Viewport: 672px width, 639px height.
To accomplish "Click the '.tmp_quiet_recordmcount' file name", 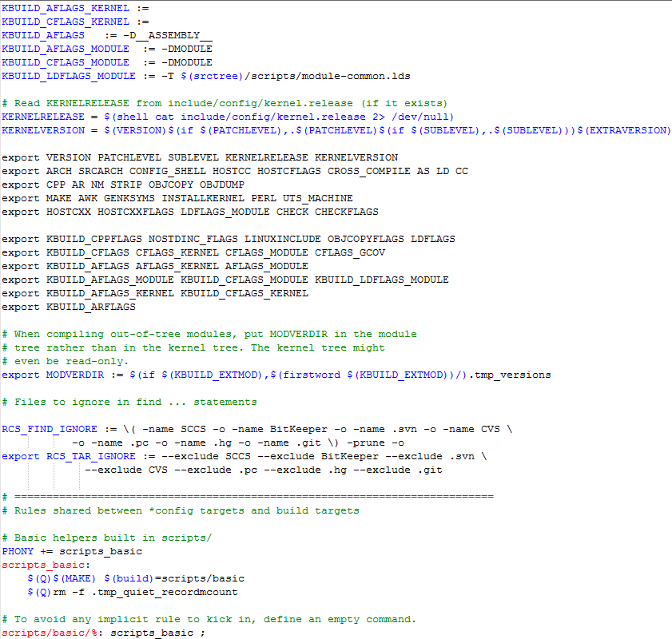I will click(x=165, y=593).
